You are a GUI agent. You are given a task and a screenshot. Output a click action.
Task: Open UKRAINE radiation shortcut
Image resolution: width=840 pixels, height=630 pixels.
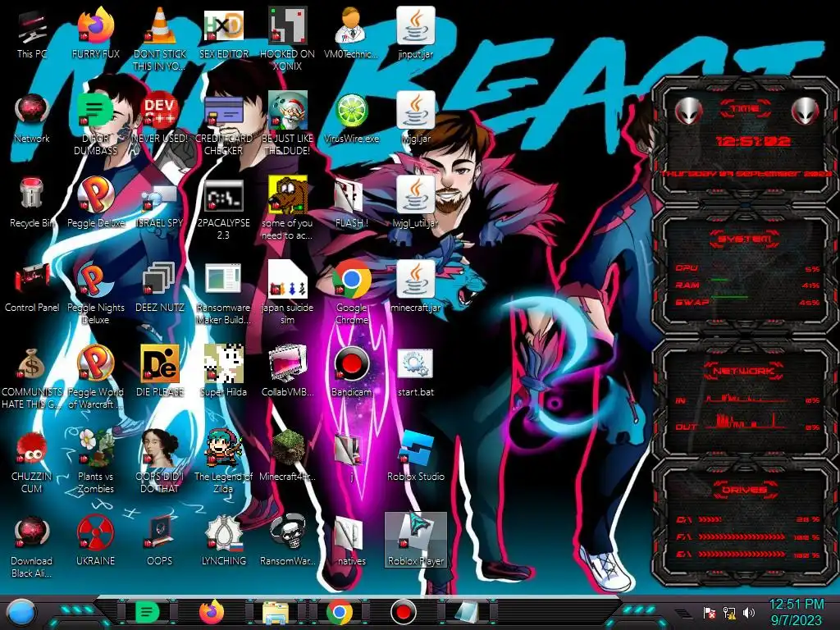(95, 540)
